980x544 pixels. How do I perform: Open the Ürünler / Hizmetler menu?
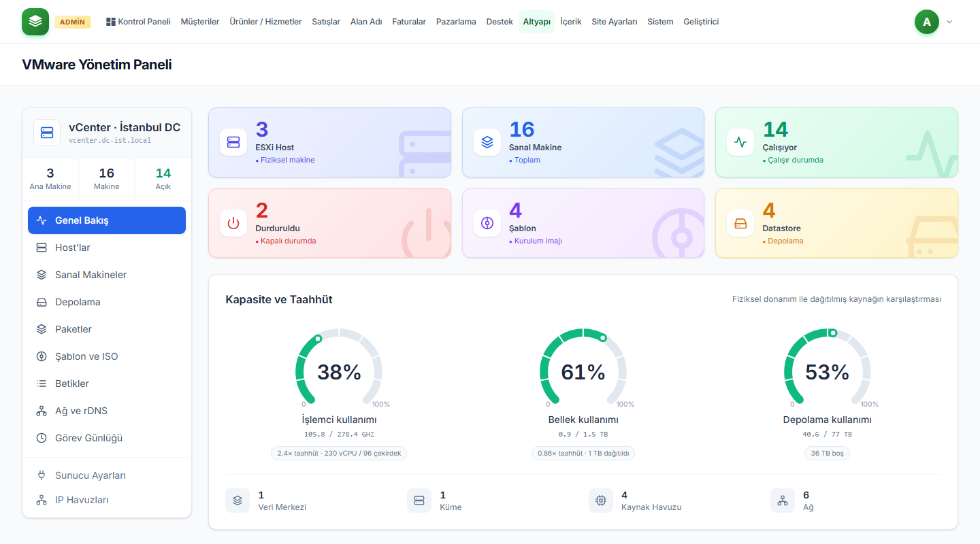click(265, 22)
